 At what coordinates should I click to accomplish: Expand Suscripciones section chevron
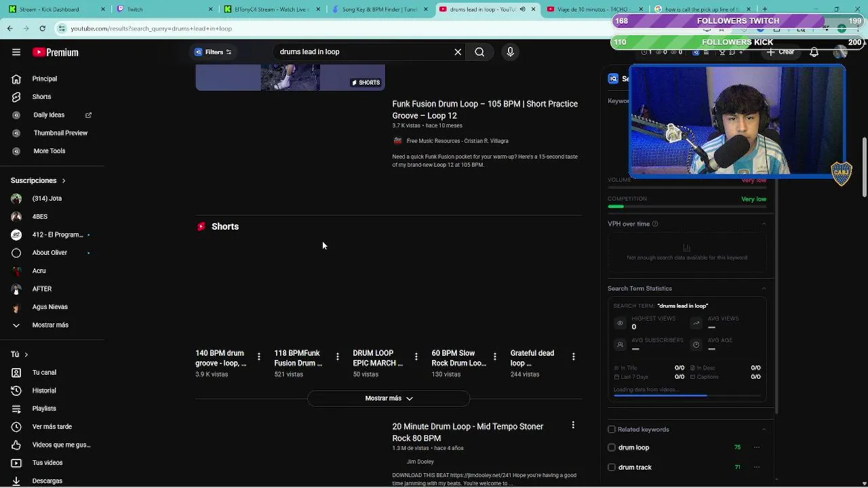64,181
